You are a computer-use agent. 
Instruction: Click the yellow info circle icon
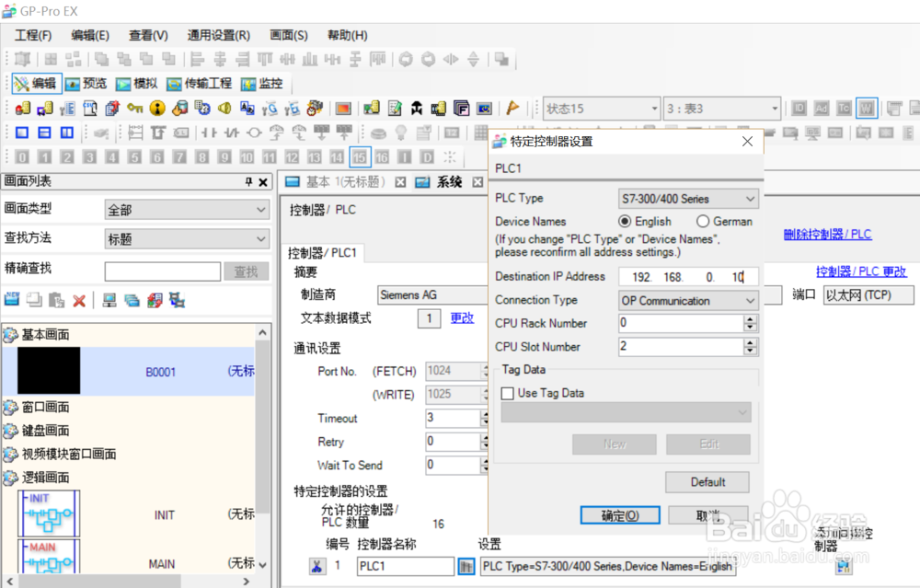[x=157, y=108]
